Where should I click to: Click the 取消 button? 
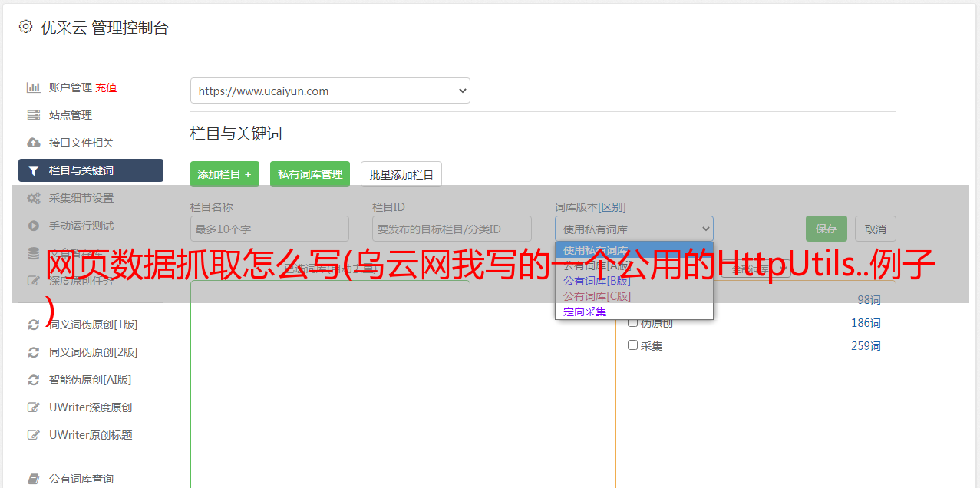pos(876,229)
